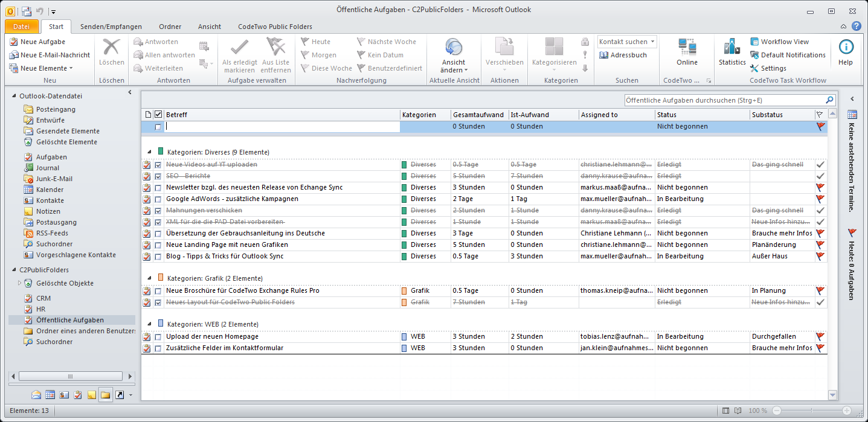
Task: Sort by the Ist-Aufwand column header
Action: [543, 115]
